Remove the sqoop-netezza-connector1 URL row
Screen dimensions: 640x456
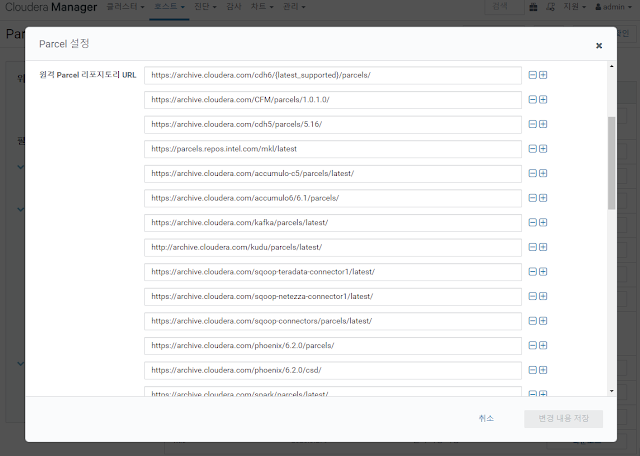coord(533,296)
